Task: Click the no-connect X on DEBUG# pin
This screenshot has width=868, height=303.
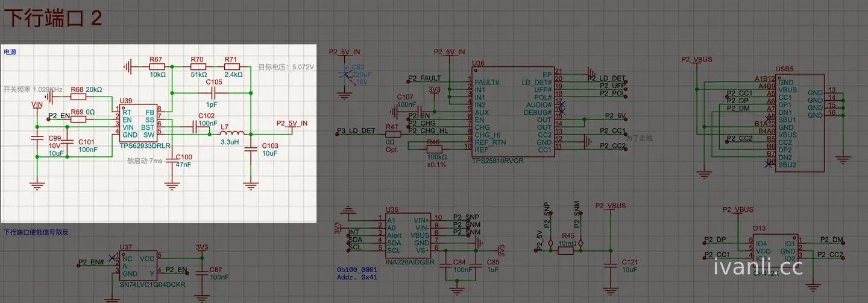Action: pyautogui.click(x=562, y=112)
